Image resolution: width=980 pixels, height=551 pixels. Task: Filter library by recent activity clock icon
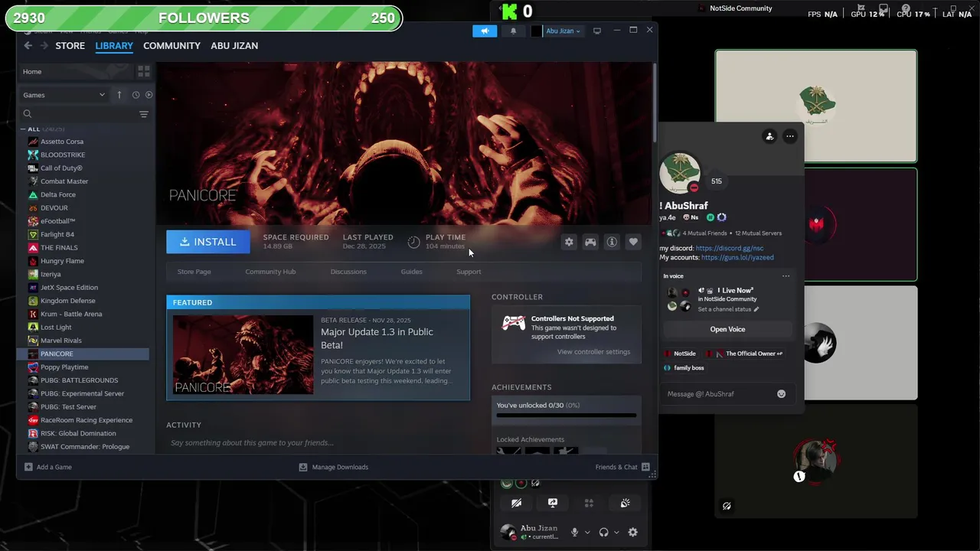point(136,95)
